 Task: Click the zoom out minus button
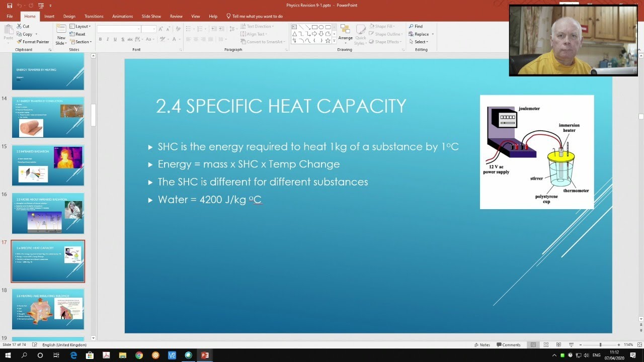coord(581,345)
